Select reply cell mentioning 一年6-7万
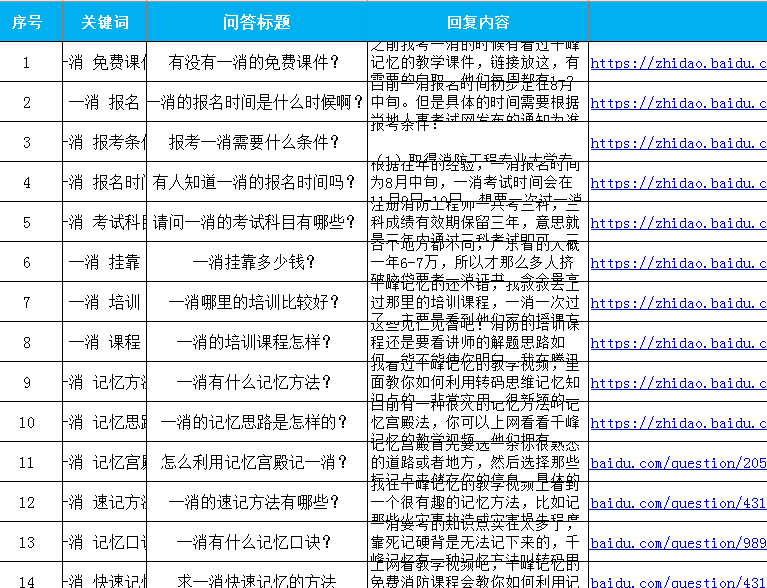767x588 pixels. point(478,262)
